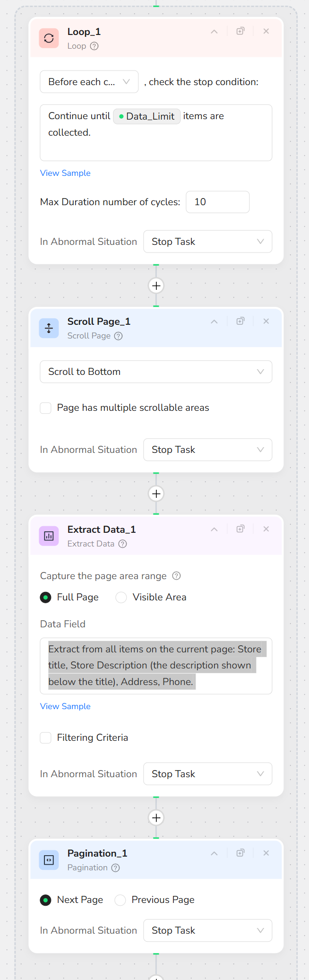Viewport: 309px width, 980px height.
Task: Duplicate the Loop_1 node
Action: (240, 31)
